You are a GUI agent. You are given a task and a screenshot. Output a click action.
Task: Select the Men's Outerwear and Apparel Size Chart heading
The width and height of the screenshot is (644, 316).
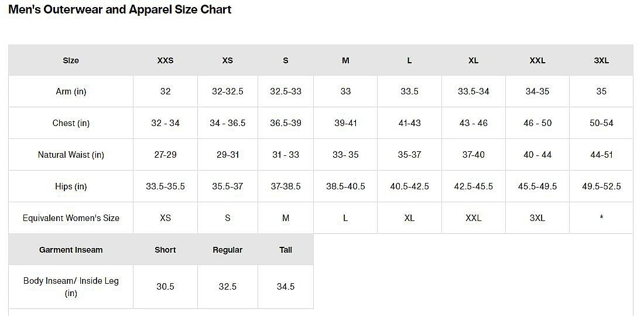point(120,9)
